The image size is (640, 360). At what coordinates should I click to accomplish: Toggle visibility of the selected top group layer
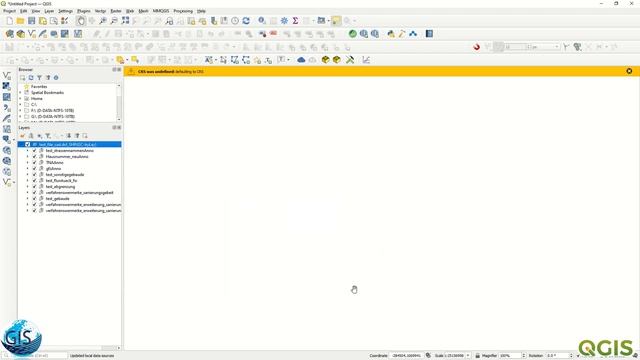28,144
